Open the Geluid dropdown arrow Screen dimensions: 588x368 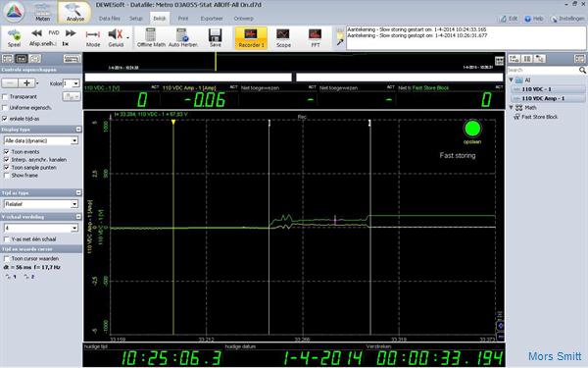click(127, 37)
